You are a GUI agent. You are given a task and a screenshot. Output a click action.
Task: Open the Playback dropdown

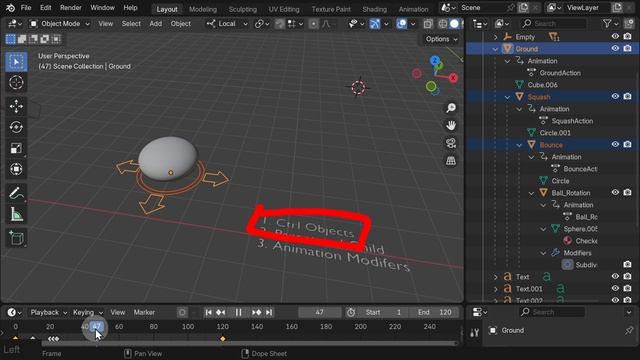[x=48, y=312]
